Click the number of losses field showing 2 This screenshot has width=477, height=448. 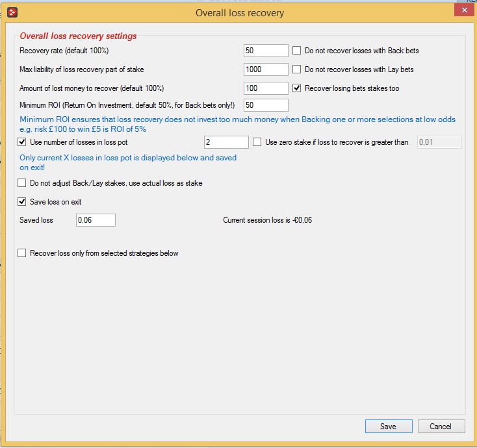click(226, 142)
